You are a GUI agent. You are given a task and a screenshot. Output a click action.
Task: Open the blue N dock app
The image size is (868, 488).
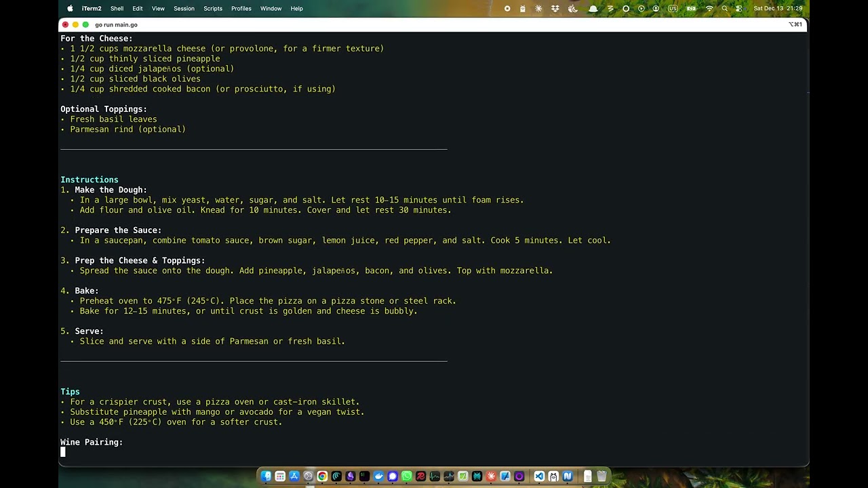click(x=568, y=476)
